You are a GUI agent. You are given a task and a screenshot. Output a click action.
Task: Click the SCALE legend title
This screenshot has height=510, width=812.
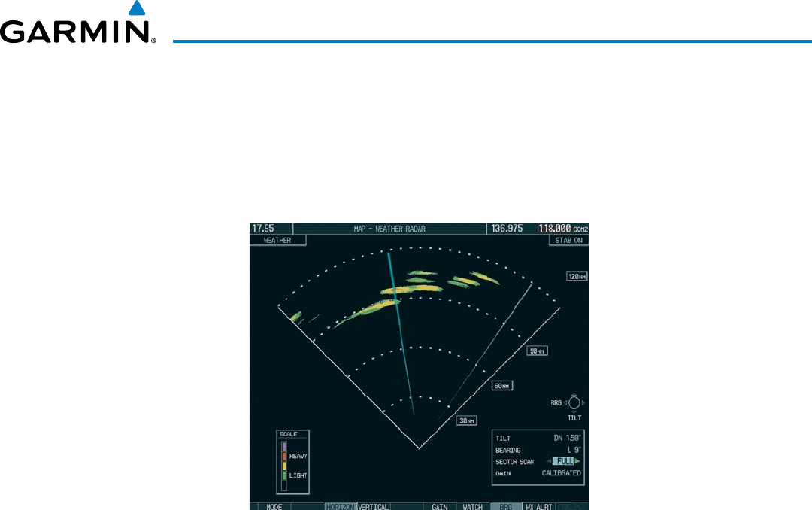point(289,434)
